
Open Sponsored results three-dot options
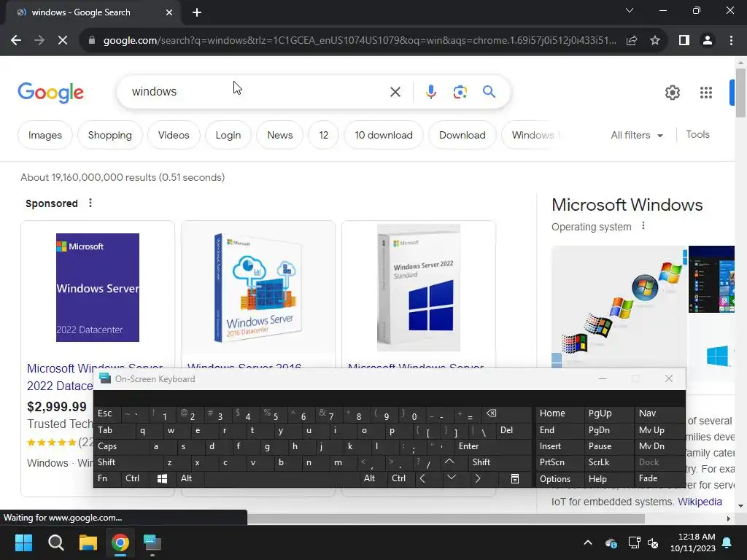pyautogui.click(x=90, y=203)
